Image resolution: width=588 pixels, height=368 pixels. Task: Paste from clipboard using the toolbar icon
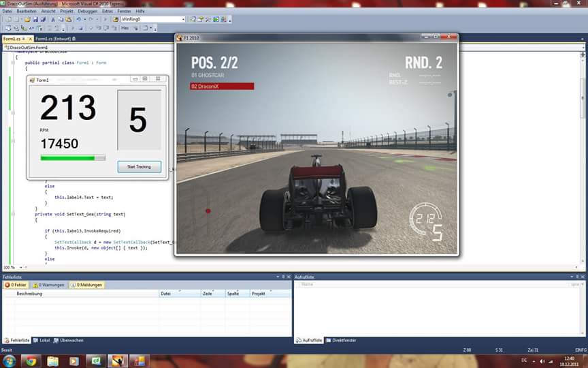coord(69,19)
